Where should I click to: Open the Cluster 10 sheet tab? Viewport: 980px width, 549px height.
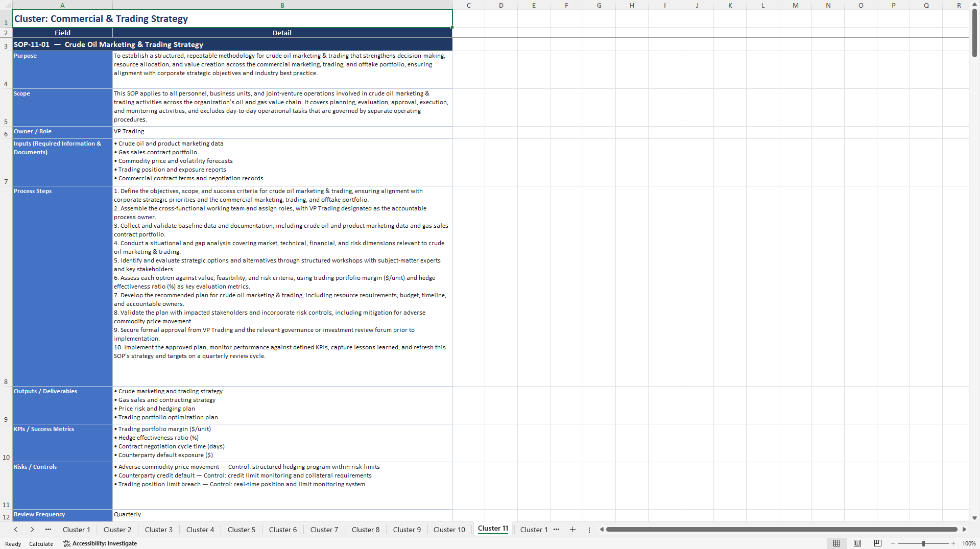pyautogui.click(x=449, y=530)
